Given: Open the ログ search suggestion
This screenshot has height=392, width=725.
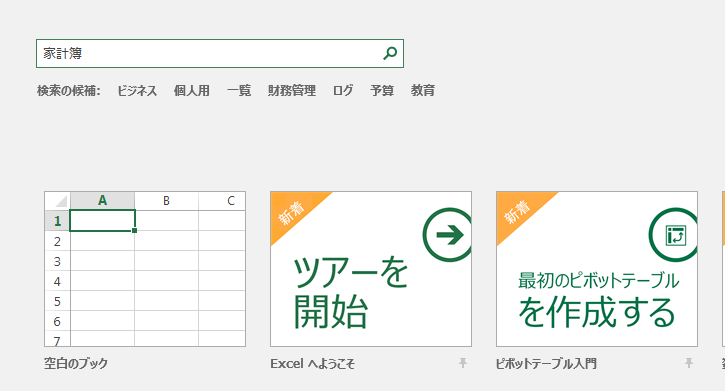Looking at the screenshot, I should coord(343,90).
